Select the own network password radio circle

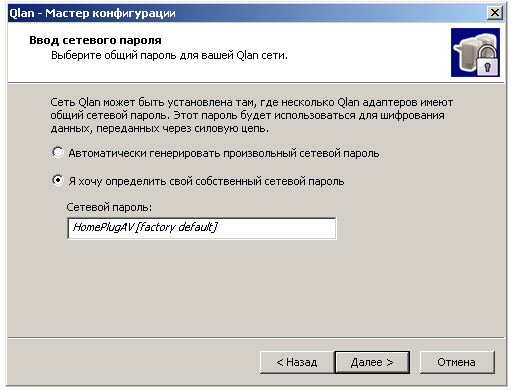pyautogui.click(x=58, y=180)
